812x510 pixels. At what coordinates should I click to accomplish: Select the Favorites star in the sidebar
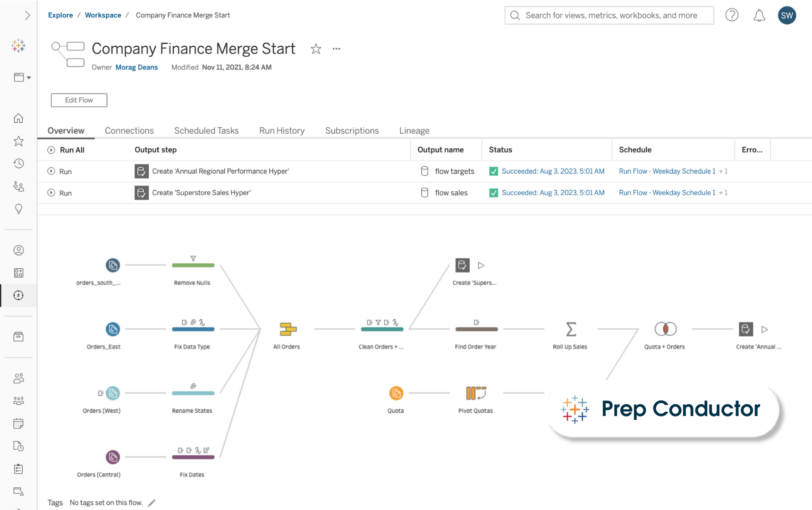tap(18, 141)
